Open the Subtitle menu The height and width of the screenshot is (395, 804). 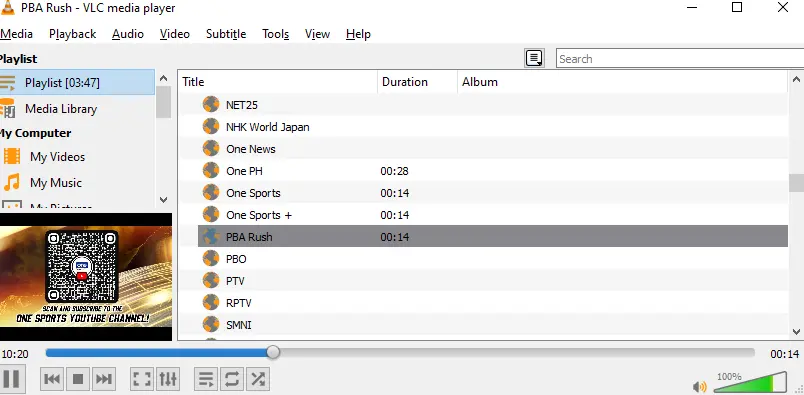pyautogui.click(x=226, y=34)
